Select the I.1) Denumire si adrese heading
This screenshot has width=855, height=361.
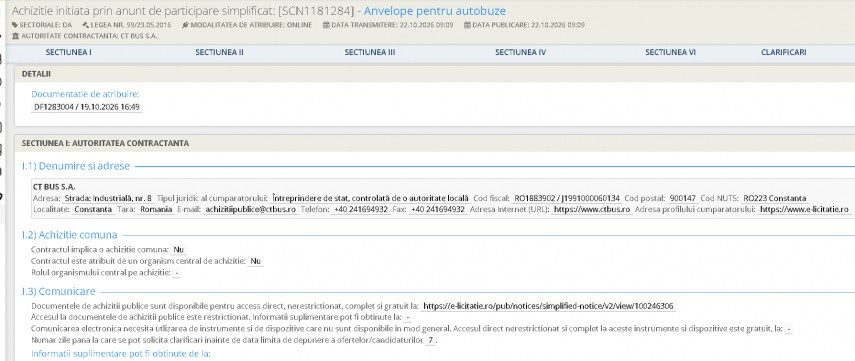pyautogui.click(x=76, y=166)
